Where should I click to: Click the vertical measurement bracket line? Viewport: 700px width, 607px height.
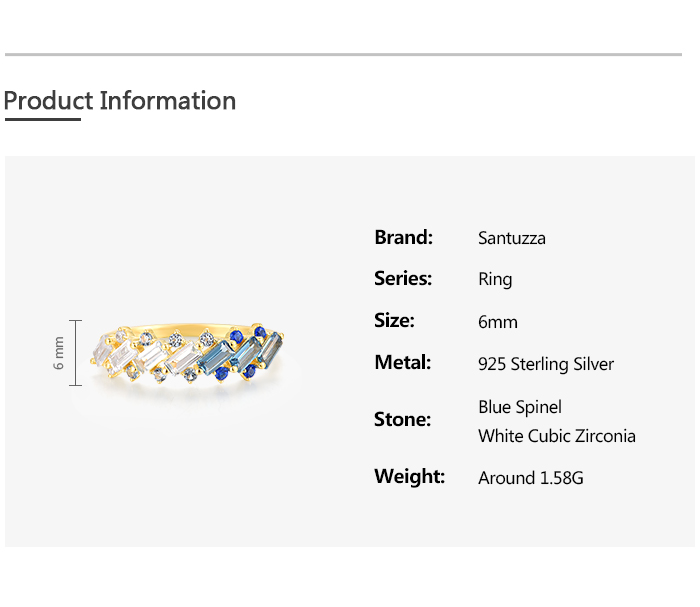76,353
